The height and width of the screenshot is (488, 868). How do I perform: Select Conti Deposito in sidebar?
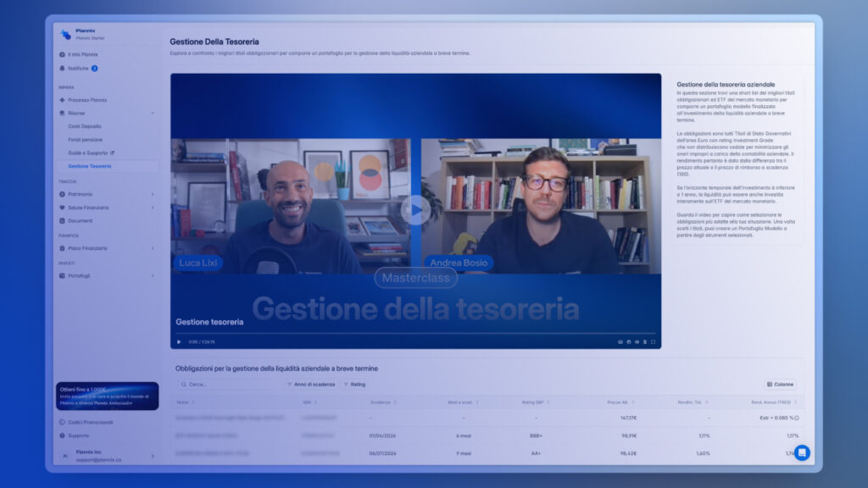tap(85, 126)
